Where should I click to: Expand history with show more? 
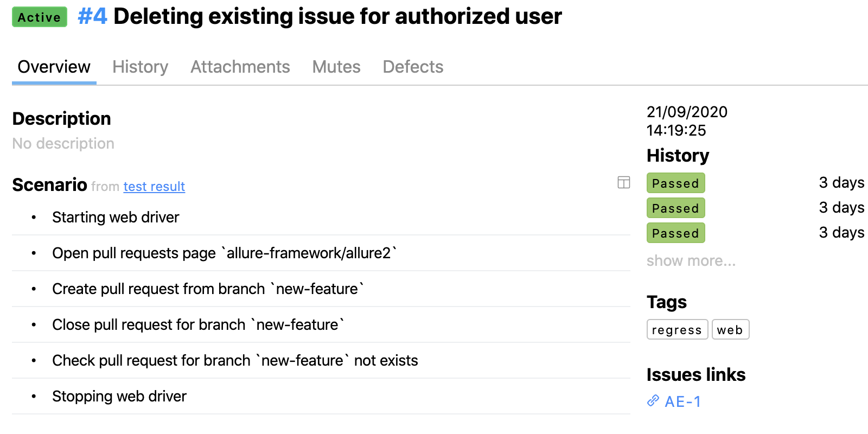(x=691, y=261)
